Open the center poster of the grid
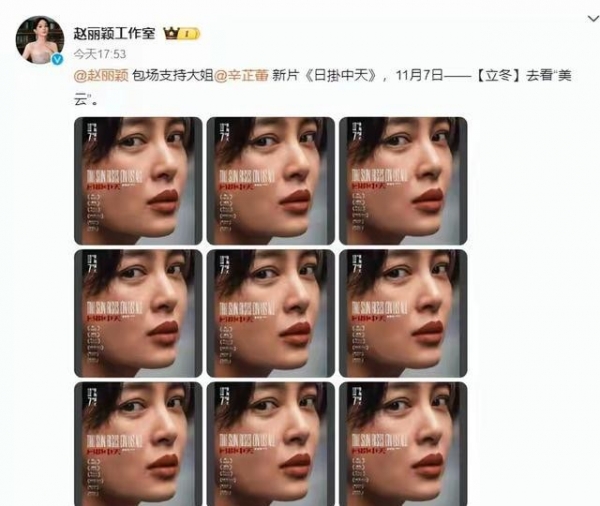This screenshot has width=600, height=506. click(x=271, y=313)
